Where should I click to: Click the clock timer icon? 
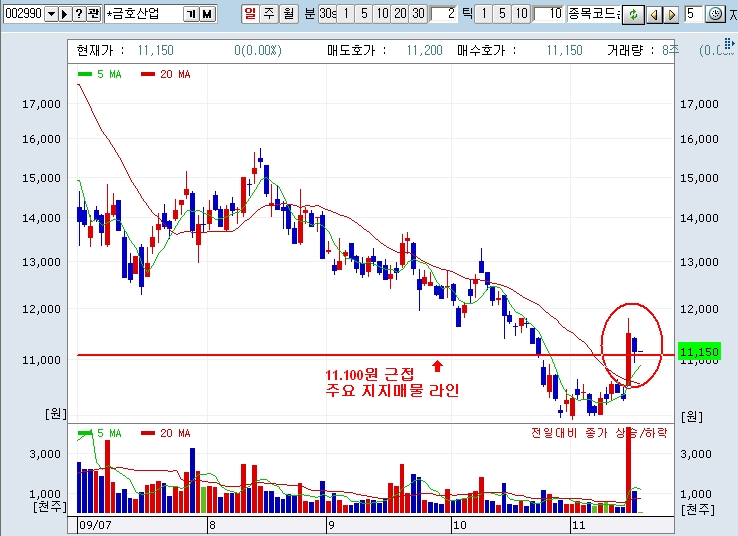click(x=715, y=14)
